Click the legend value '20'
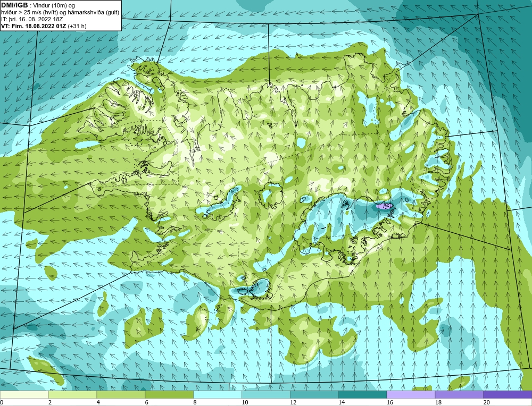The width and height of the screenshot is (532, 406). [x=487, y=402]
